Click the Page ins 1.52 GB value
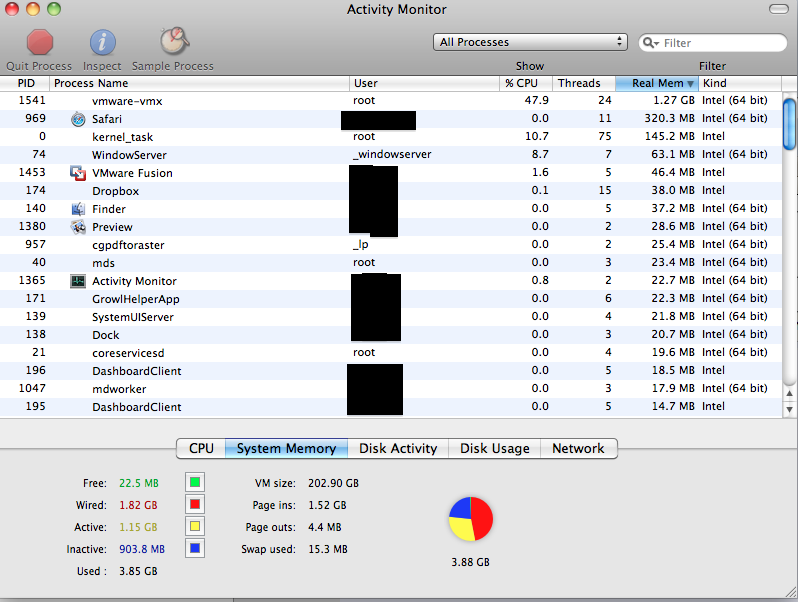 (x=327, y=505)
